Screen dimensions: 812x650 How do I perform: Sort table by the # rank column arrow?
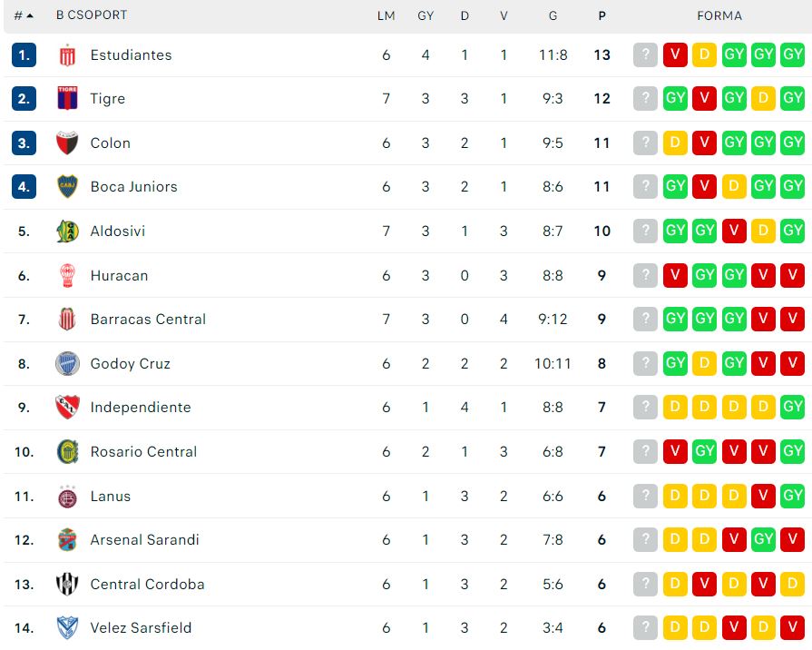[x=30, y=16]
